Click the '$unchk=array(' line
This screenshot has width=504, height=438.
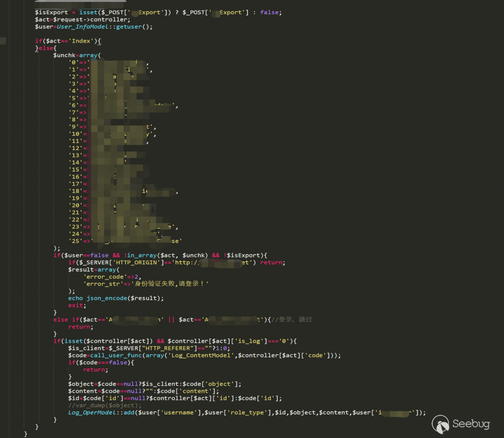coord(77,55)
